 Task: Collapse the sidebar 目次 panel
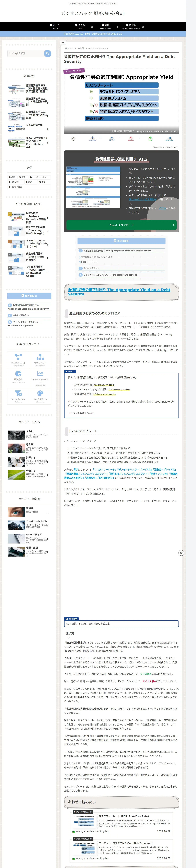click(29, 296)
